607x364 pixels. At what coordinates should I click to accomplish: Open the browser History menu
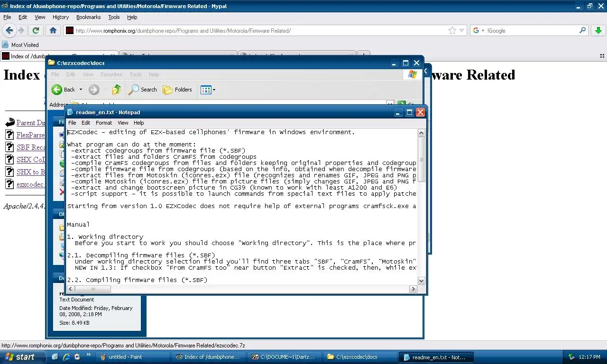(61, 17)
